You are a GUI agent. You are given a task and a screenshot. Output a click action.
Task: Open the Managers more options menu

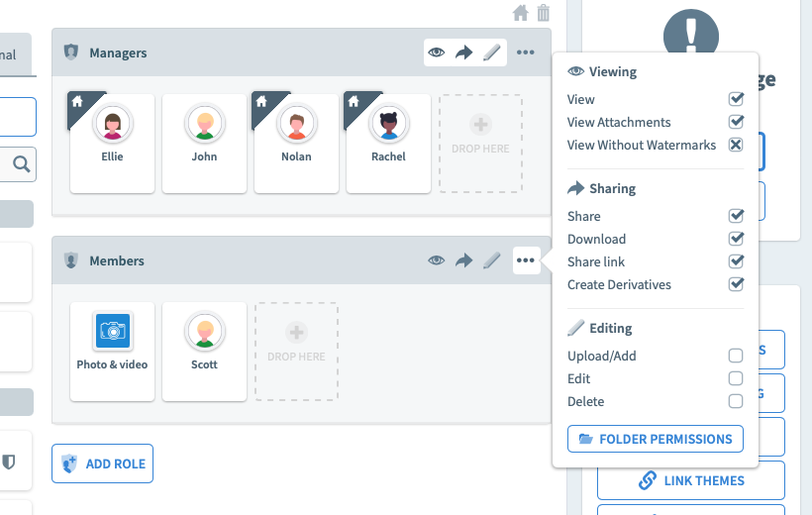(x=525, y=52)
